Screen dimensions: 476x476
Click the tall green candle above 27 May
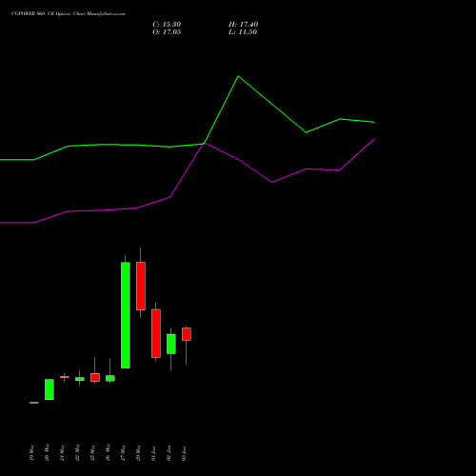coord(126,315)
